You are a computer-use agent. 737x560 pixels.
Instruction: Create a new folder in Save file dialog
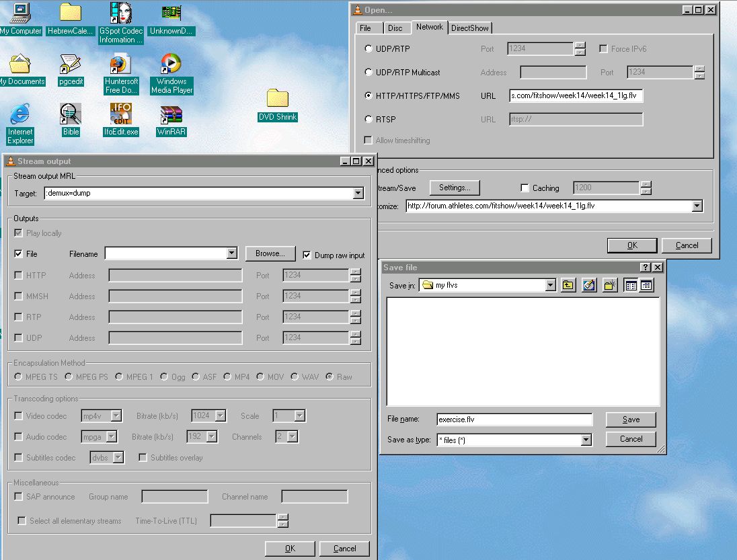pos(610,285)
